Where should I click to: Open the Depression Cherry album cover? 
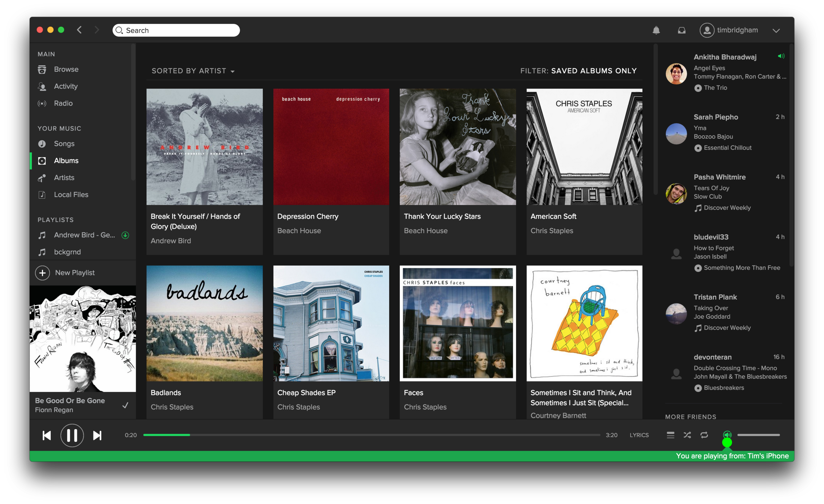(331, 147)
